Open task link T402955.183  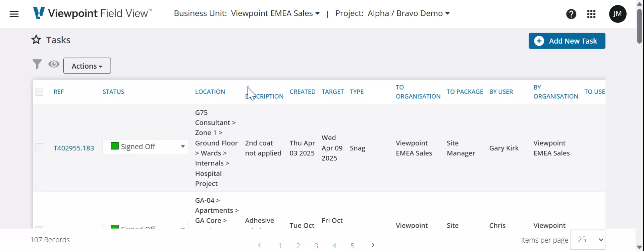pyautogui.click(x=74, y=148)
